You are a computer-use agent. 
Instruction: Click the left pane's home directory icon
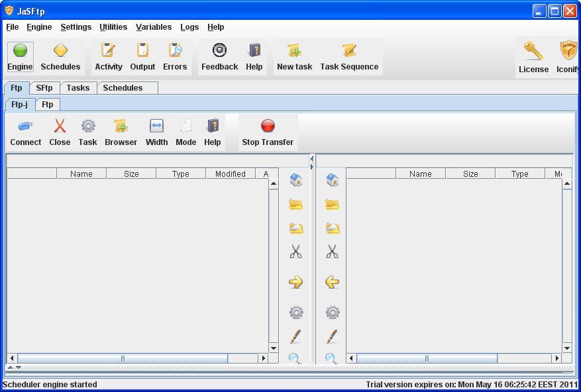click(x=295, y=180)
